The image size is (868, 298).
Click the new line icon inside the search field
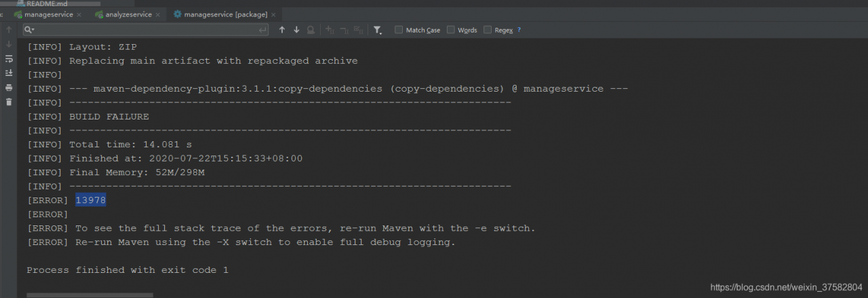(x=262, y=30)
